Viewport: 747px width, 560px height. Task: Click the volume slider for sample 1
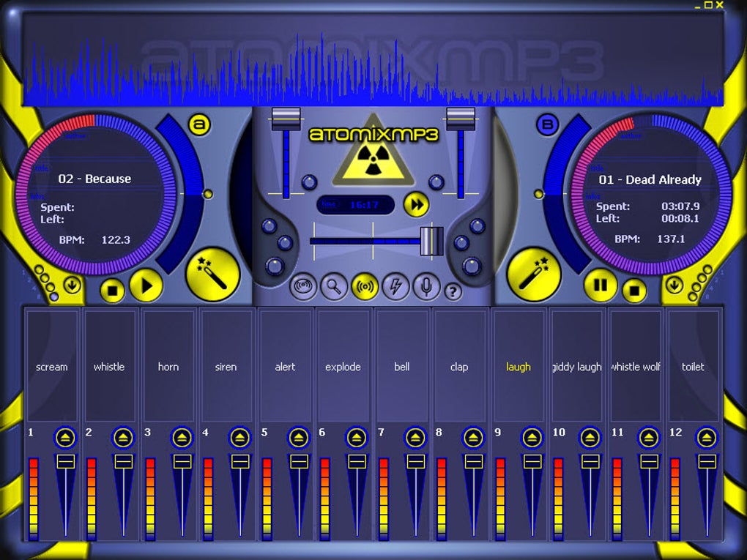(65, 461)
